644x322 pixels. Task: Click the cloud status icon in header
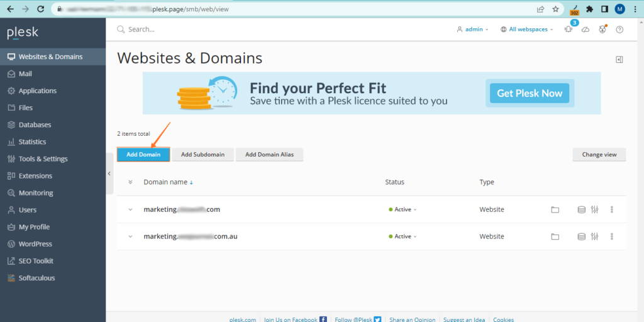pos(586,30)
